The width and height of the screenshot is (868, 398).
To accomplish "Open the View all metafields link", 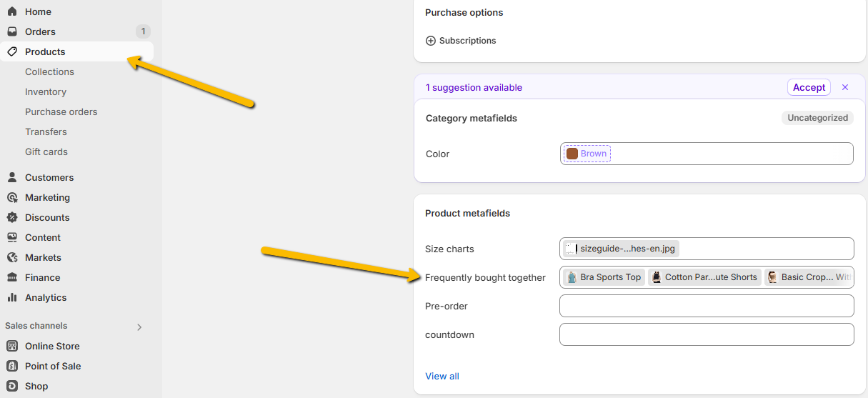I will click(442, 376).
